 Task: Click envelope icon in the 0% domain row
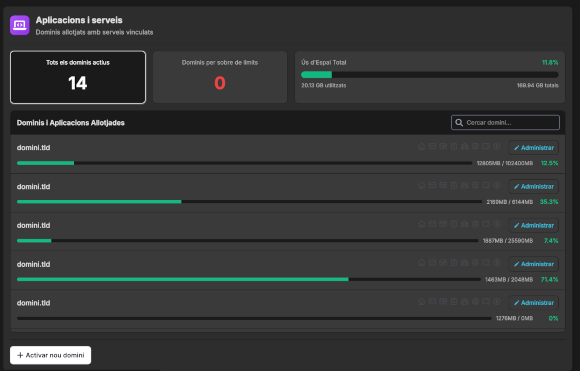point(432,301)
